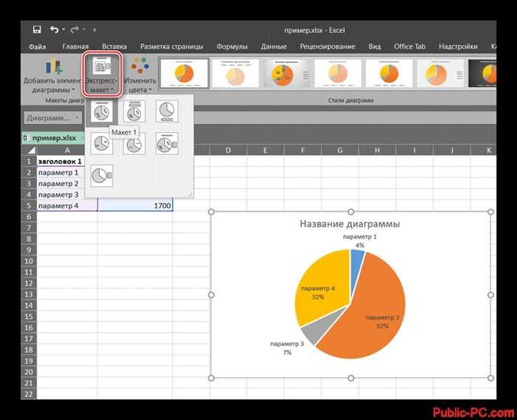Open the Диаграмма name box dropdown

click(52, 117)
